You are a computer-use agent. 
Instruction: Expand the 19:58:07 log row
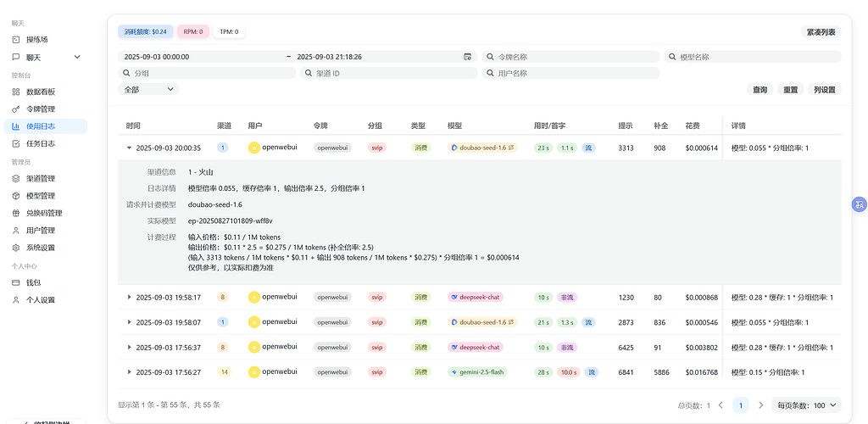pos(129,322)
